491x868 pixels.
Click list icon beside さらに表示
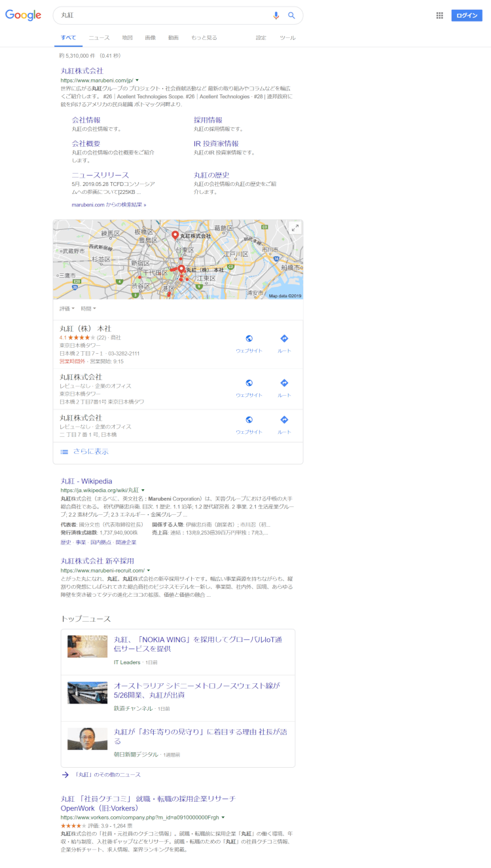pyautogui.click(x=64, y=451)
